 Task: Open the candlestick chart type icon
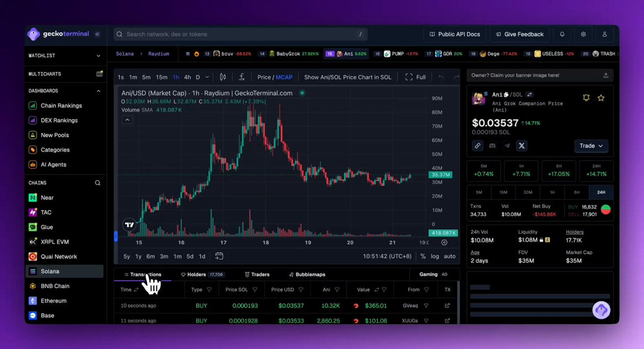click(x=222, y=77)
